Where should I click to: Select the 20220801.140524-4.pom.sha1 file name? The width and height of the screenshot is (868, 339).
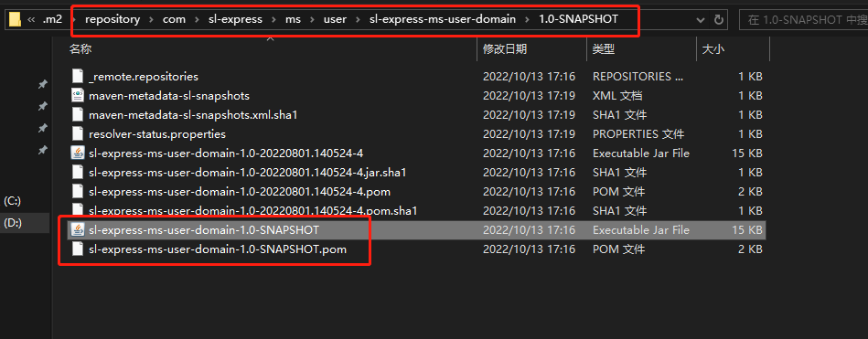click(253, 211)
